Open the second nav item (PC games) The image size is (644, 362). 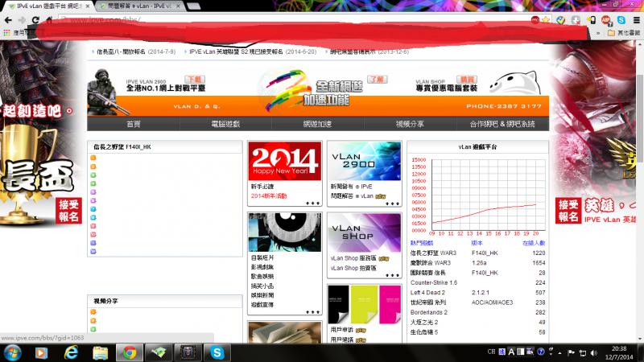pos(225,124)
